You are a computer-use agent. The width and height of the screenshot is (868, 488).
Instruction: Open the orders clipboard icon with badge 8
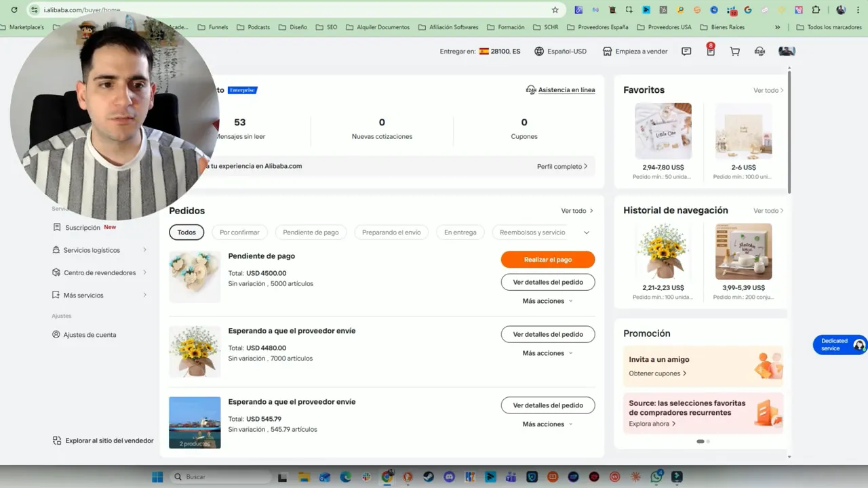point(710,51)
